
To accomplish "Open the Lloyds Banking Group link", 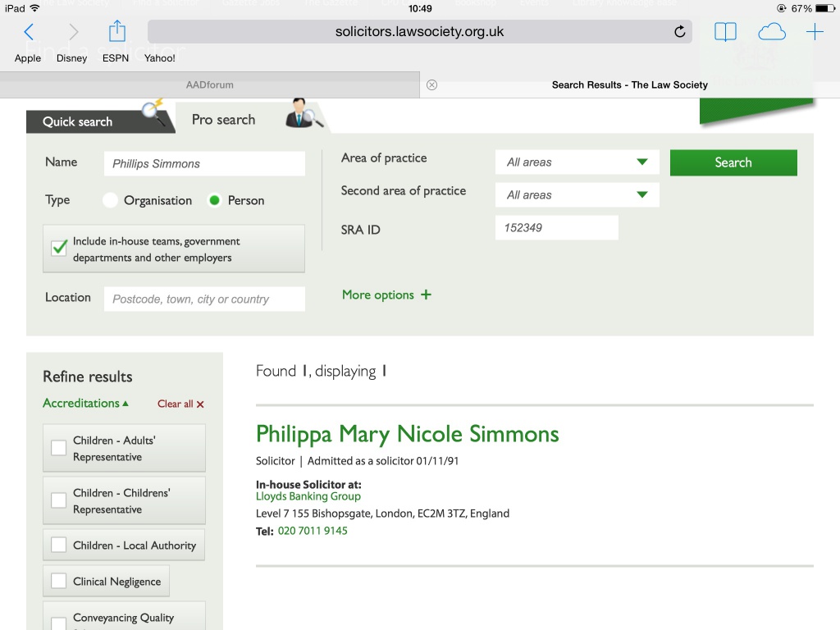I will click(x=308, y=496).
